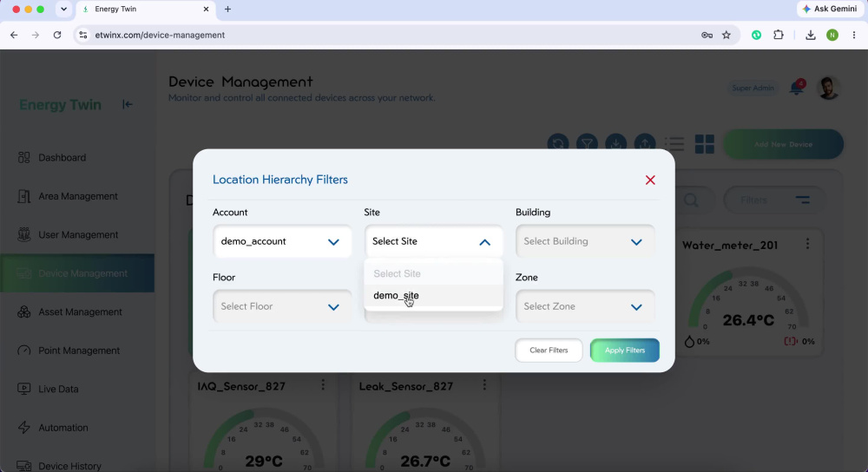The width and height of the screenshot is (868, 472).
Task: Click the Ask Gemini button
Action: (x=830, y=9)
